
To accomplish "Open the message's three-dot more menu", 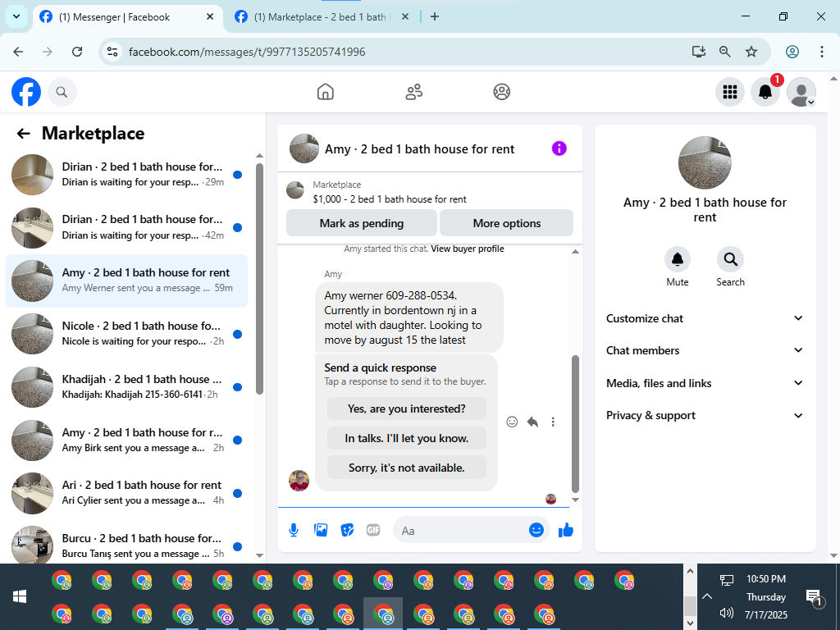I will [x=553, y=422].
